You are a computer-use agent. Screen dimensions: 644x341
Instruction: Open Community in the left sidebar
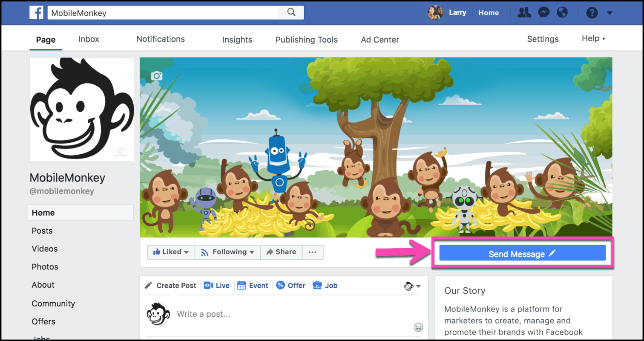(53, 303)
